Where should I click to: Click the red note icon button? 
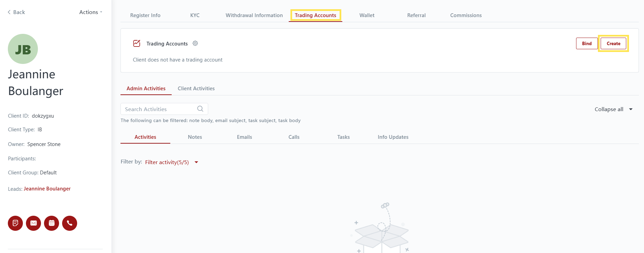pyautogui.click(x=15, y=223)
